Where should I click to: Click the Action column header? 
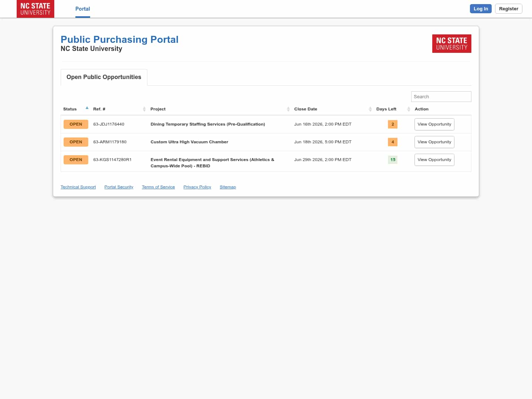tap(422, 109)
